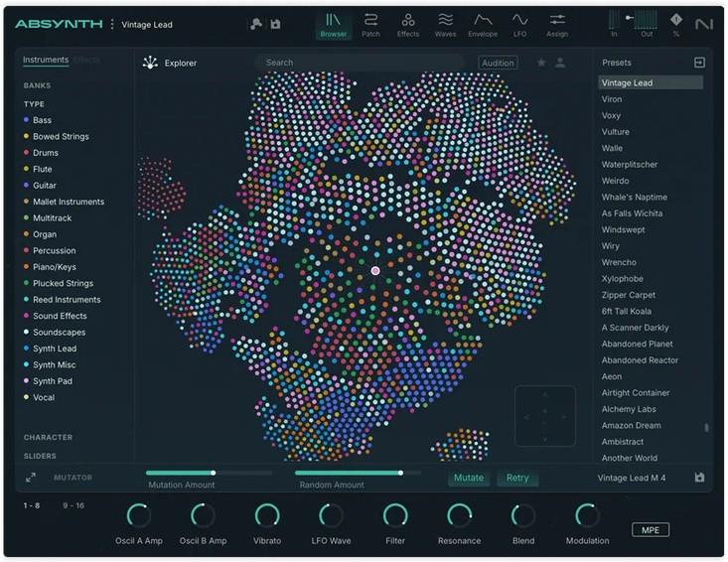Select the Another World preset
The image size is (728, 562).
629,458
